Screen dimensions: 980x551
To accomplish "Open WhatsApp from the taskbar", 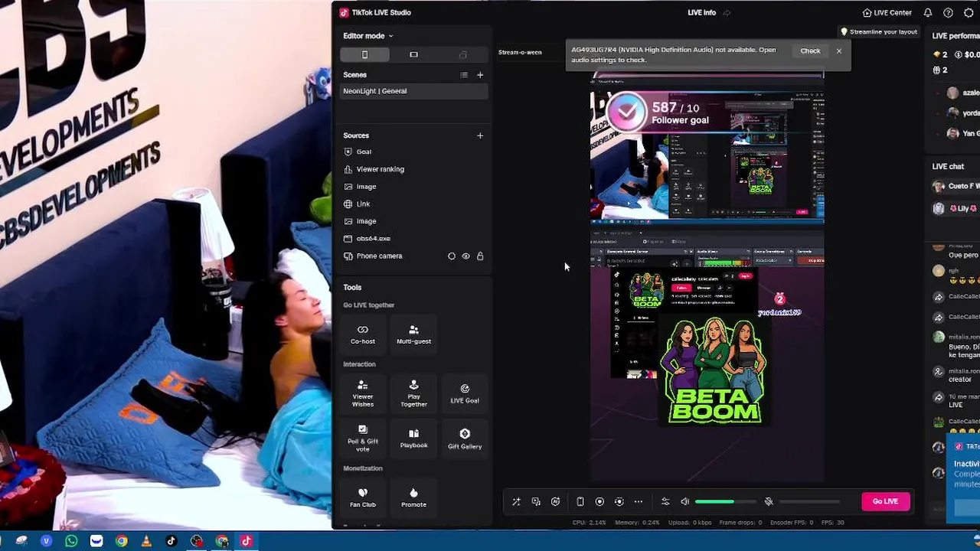I will point(71,541).
